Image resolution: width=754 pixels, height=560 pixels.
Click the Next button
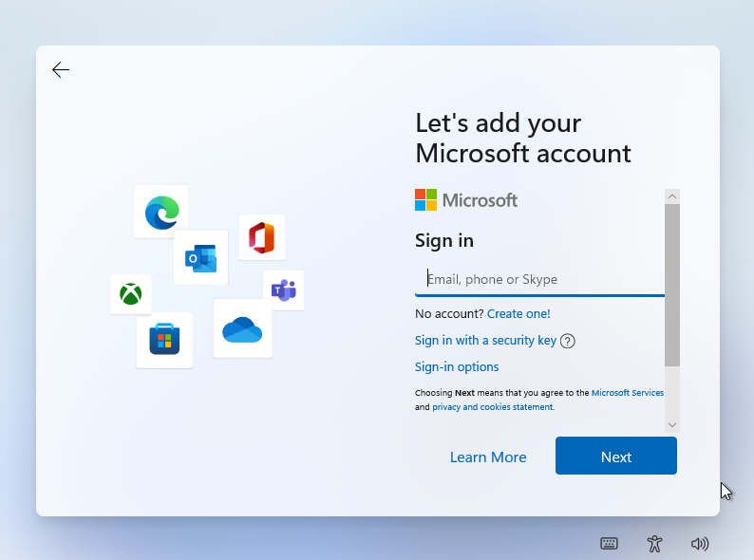[616, 456]
